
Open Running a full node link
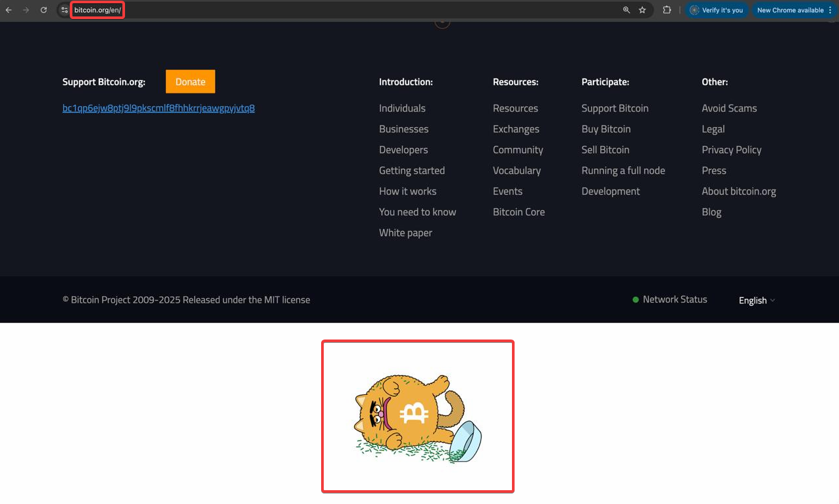pyautogui.click(x=623, y=170)
